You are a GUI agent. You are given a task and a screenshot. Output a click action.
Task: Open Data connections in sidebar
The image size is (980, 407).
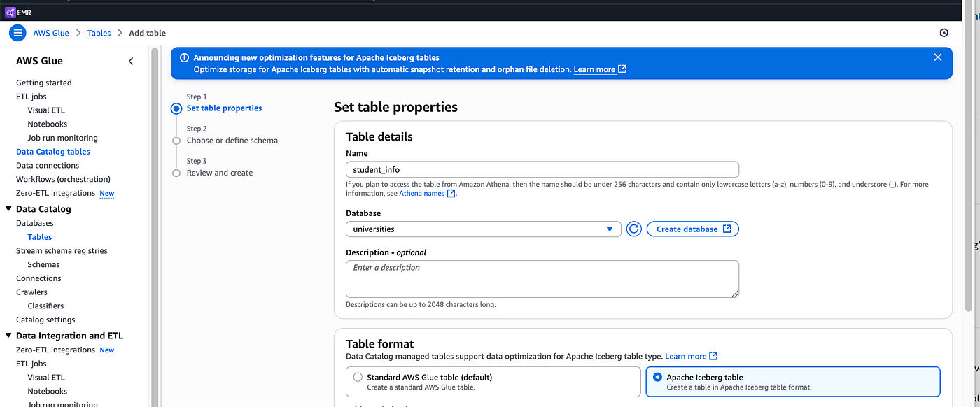pyautogui.click(x=48, y=166)
